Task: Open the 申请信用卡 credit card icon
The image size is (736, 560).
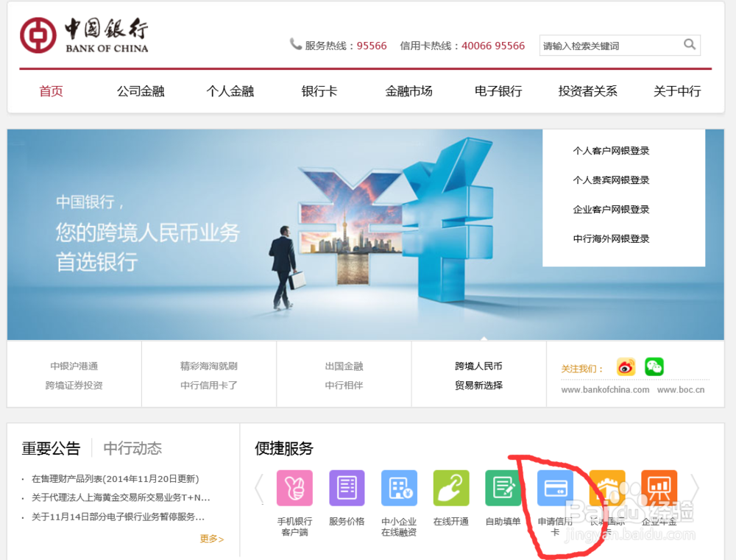Action: point(555,488)
